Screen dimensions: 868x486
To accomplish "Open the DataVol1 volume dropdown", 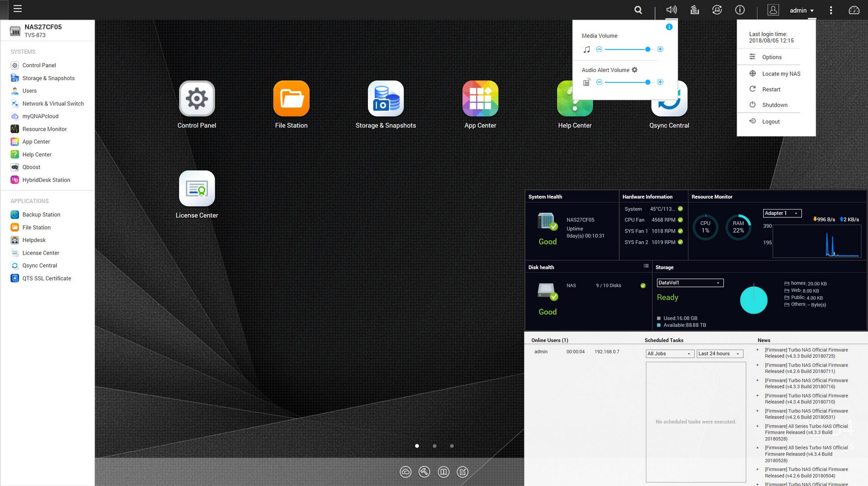I will (x=690, y=283).
